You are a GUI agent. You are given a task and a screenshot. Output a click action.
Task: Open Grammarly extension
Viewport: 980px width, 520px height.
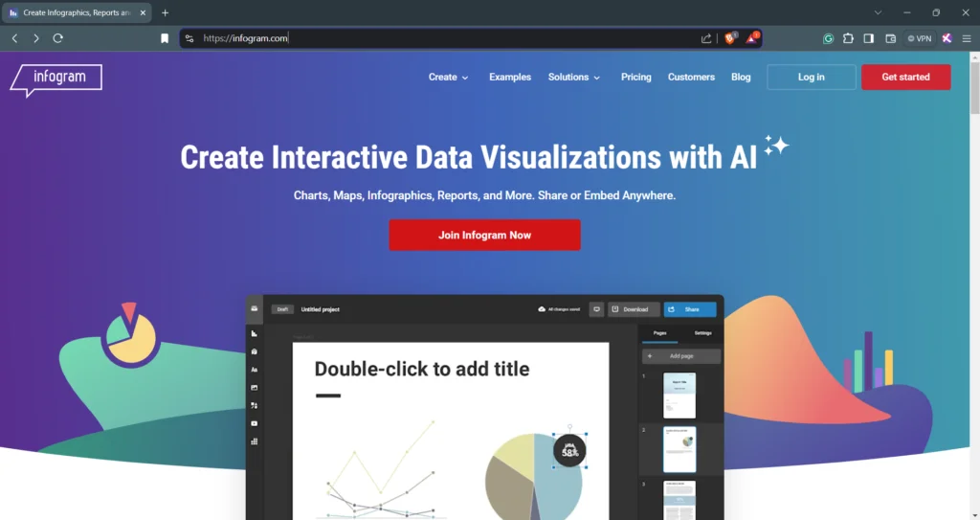[828, 38]
